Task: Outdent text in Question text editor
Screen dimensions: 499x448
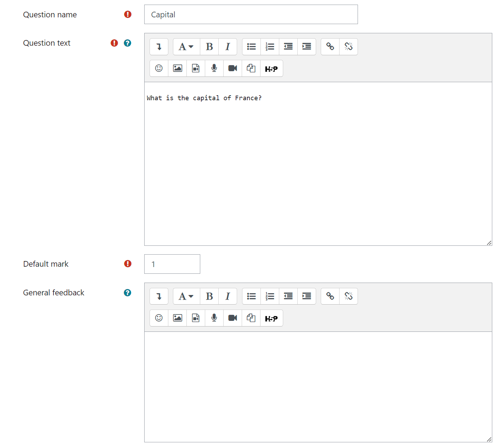Action: pos(288,47)
